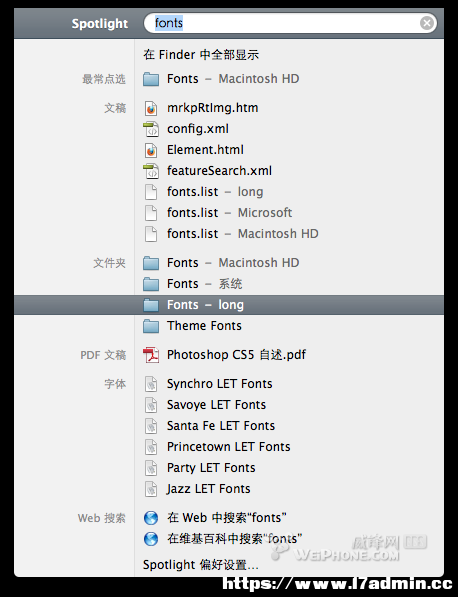Click the globe icon for 在 Web 中搜索 fonts
Viewport: 458px width, 597px height.
[151, 518]
